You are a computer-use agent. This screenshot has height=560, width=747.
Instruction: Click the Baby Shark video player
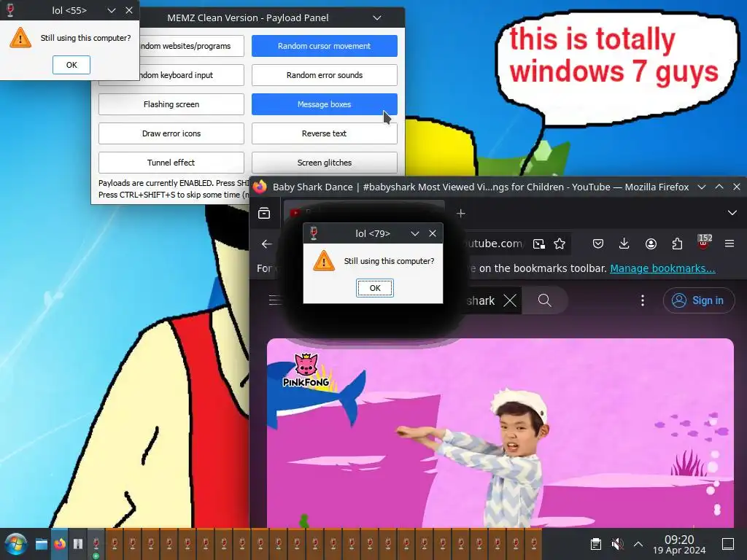[500, 433]
